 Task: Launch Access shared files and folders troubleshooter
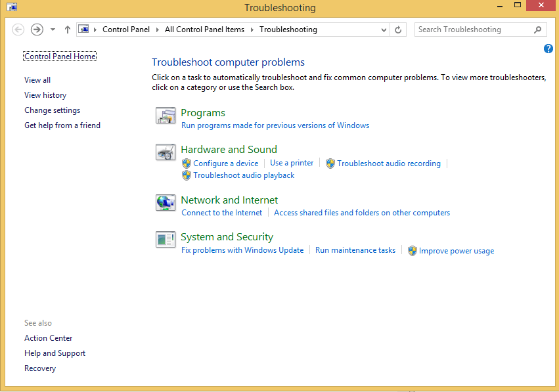coord(362,213)
